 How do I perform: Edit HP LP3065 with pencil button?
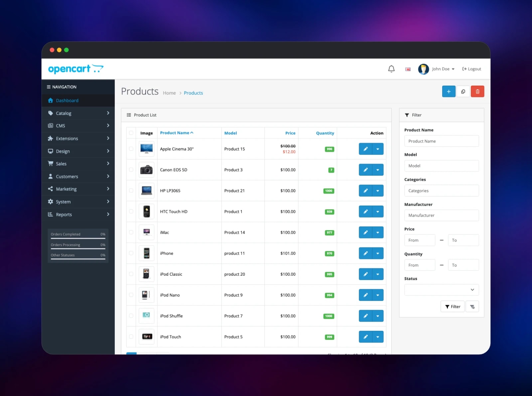[x=365, y=191]
